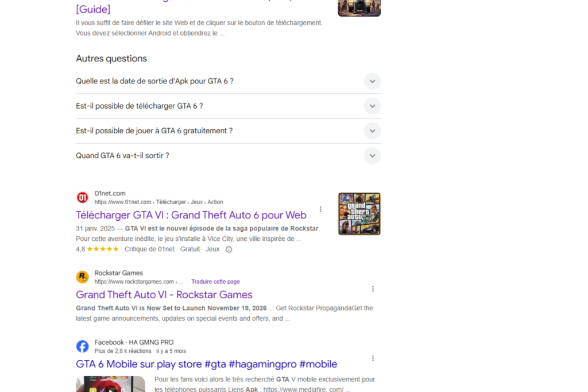This screenshot has height=392, width=588.
Task: Click 'Autres questions' heading
Action: coord(111,59)
